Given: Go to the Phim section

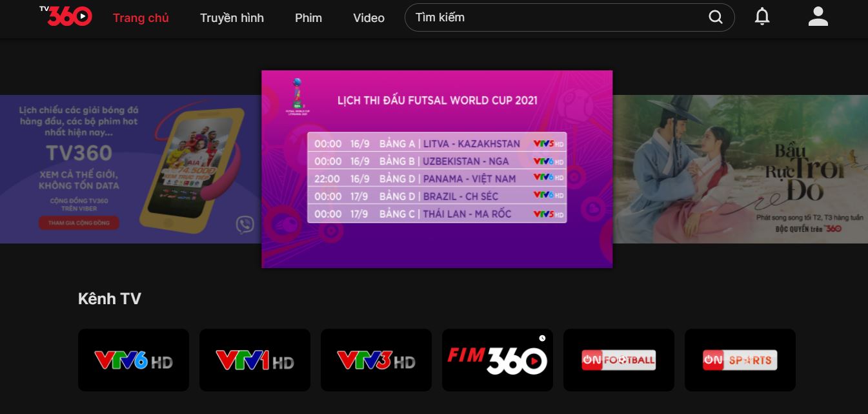Looking at the screenshot, I should (x=308, y=18).
